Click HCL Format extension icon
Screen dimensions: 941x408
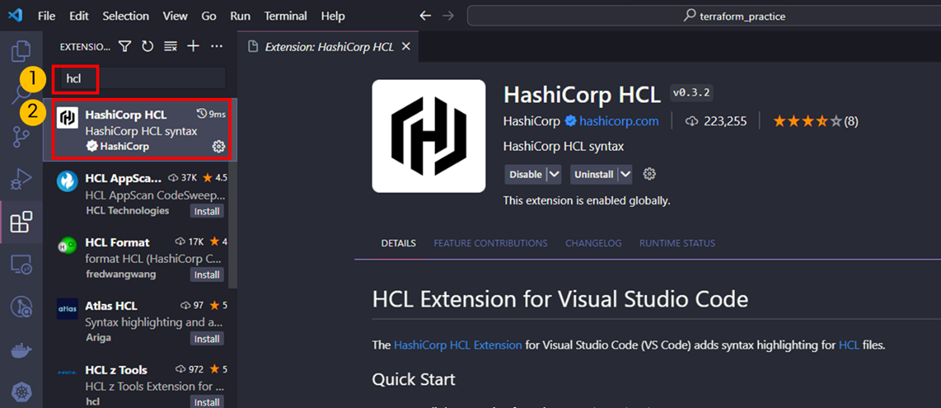pyautogui.click(x=67, y=245)
